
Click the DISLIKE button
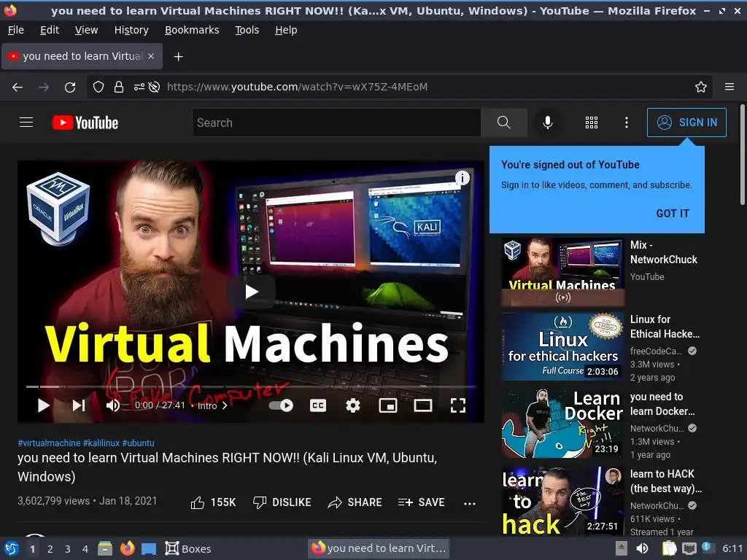282,502
